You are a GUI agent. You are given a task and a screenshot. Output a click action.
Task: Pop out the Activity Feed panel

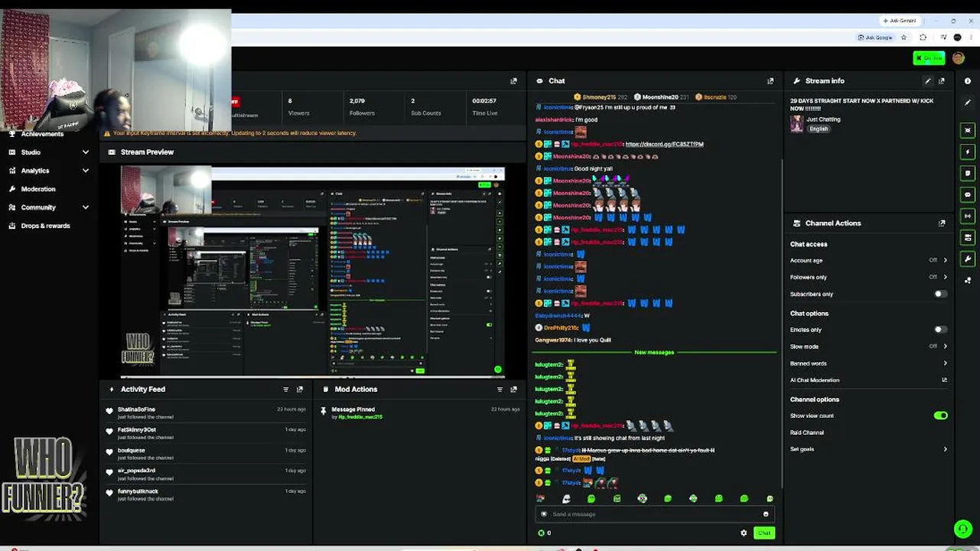coord(300,389)
